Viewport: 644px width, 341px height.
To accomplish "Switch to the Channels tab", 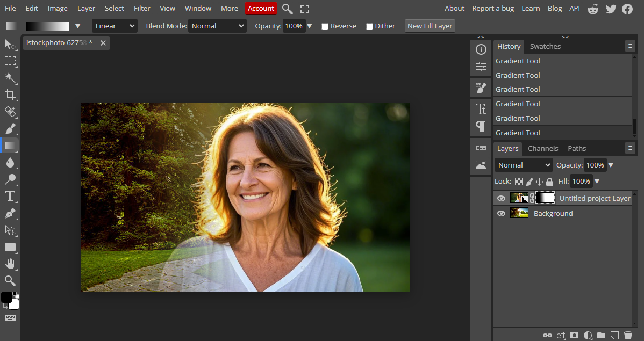I will [543, 148].
